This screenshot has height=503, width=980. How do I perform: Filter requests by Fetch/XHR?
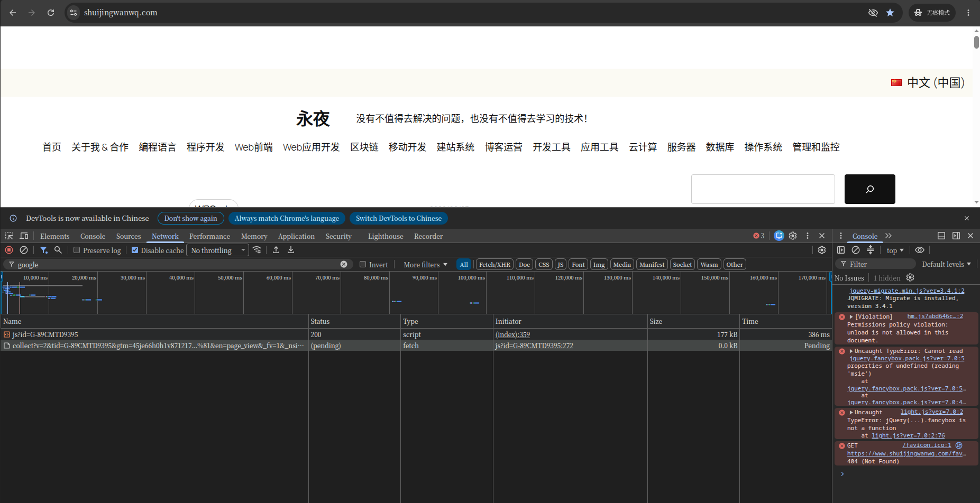pyautogui.click(x=494, y=265)
